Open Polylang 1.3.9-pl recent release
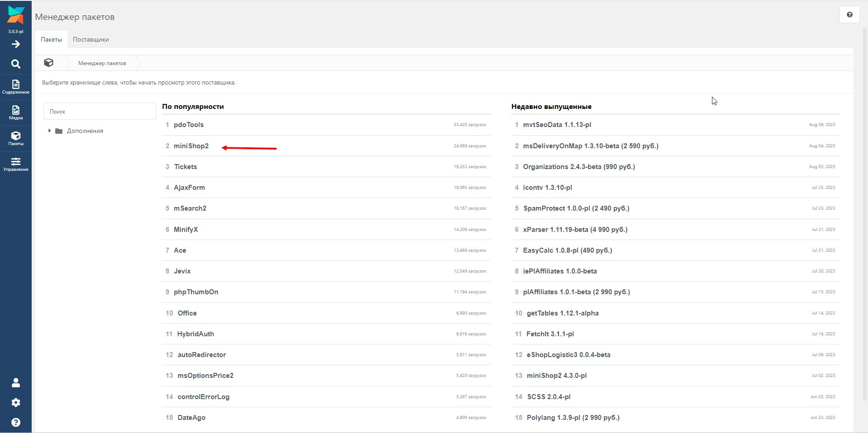This screenshot has height=433, width=868. (573, 418)
